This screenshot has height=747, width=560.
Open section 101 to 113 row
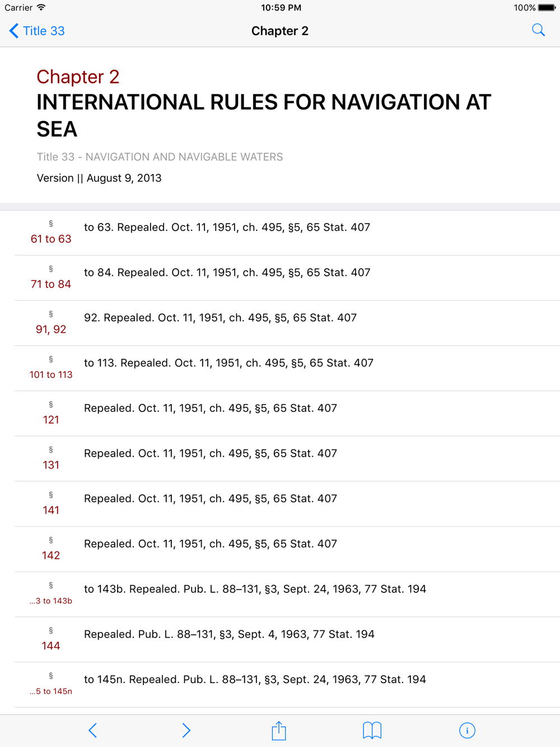pos(287,369)
